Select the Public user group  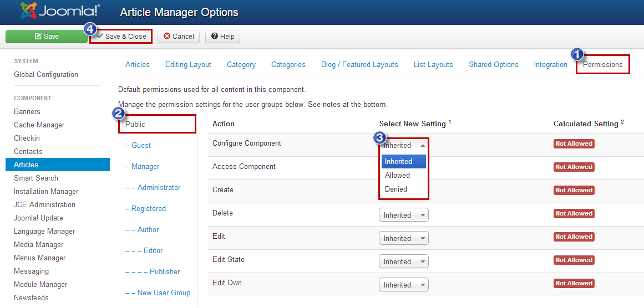(x=158, y=124)
